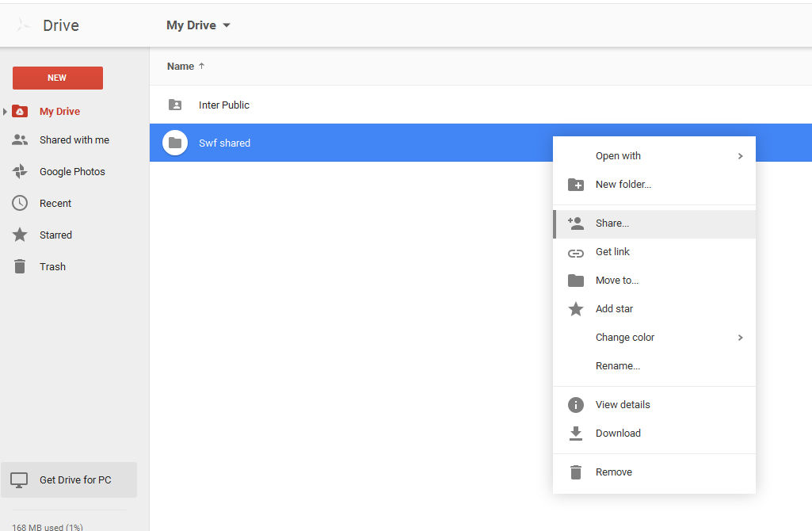812x531 pixels.
Task: Click the Get Drive for PC button
Action: pos(69,479)
